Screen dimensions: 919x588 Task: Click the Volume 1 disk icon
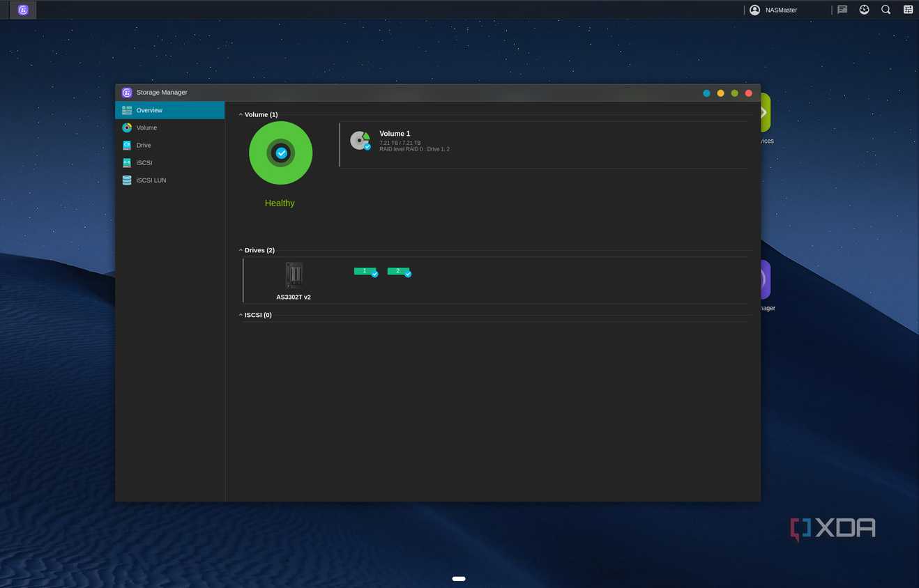pyautogui.click(x=360, y=141)
